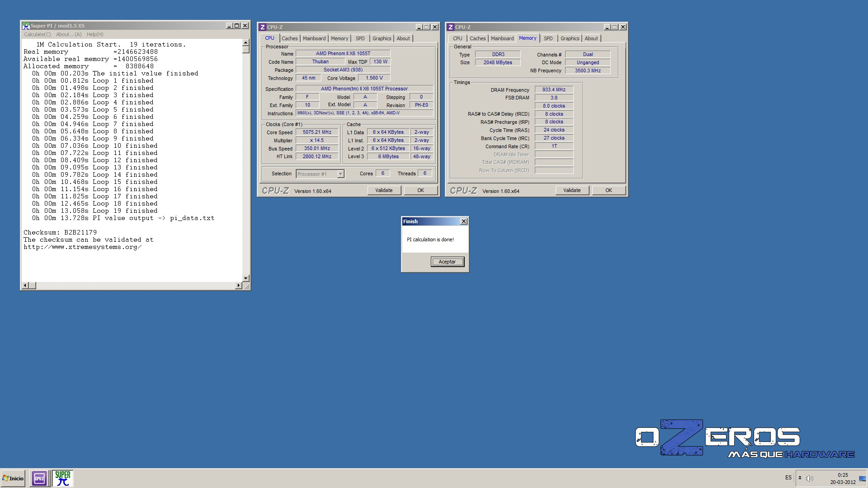
Task: Close the right CPU-Z window
Action: pos(623,27)
